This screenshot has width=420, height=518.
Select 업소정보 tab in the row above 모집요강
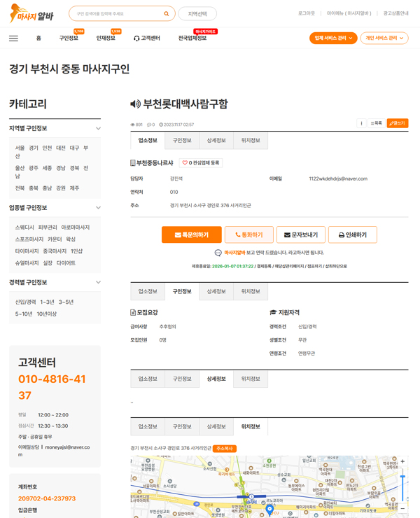148,291
